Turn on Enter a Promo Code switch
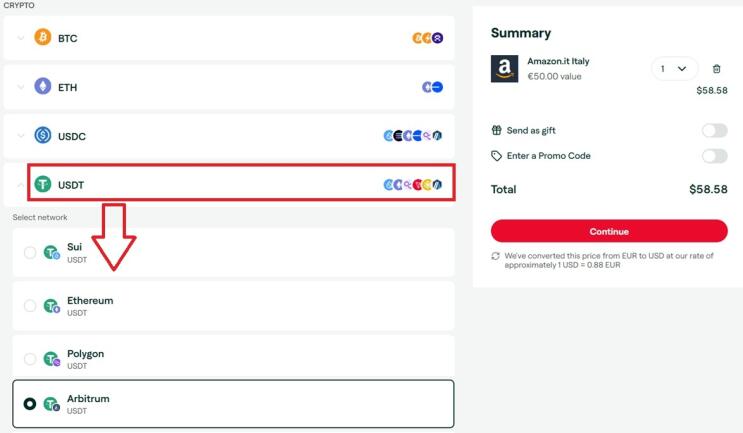743x433 pixels. pos(715,156)
